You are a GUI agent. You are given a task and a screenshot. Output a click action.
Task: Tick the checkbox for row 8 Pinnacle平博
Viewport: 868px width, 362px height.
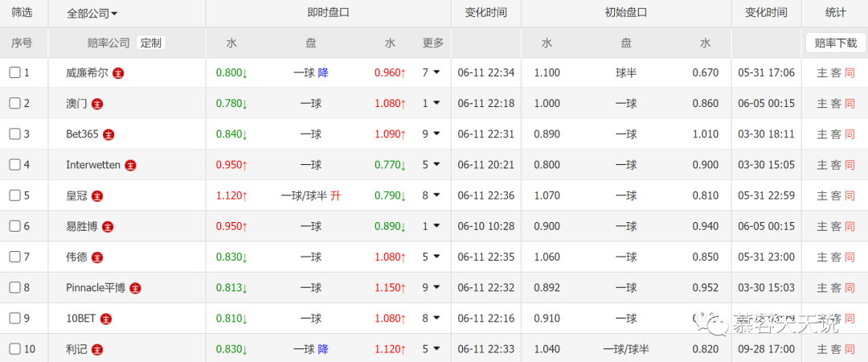coord(15,288)
